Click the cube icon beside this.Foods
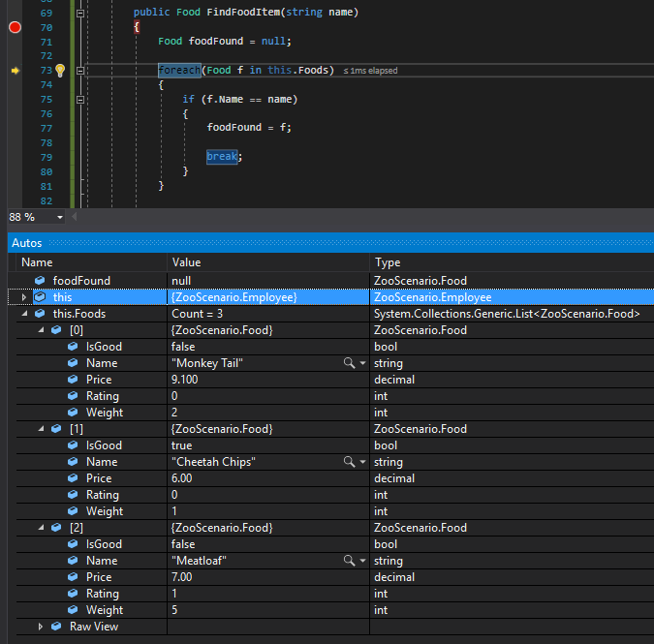 [x=40, y=314]
